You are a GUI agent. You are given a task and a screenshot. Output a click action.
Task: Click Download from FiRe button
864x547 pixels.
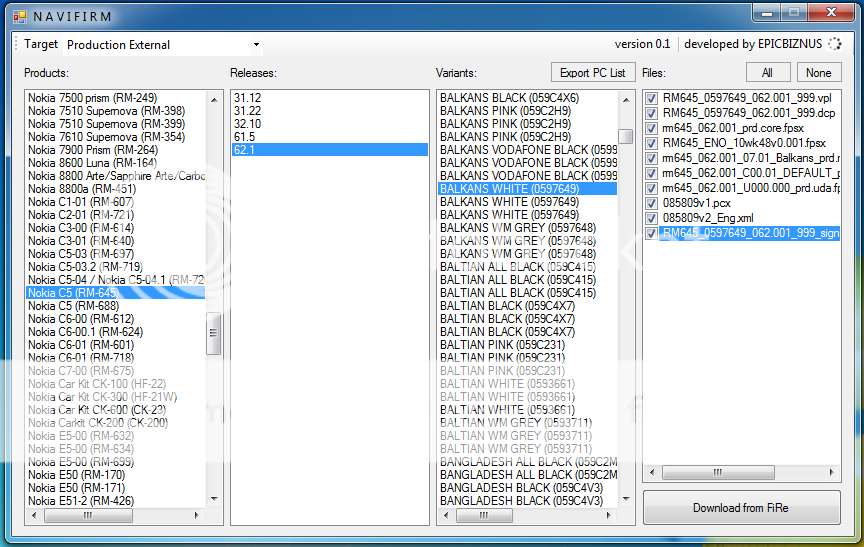pyautogui.click(x=741, y=508)
